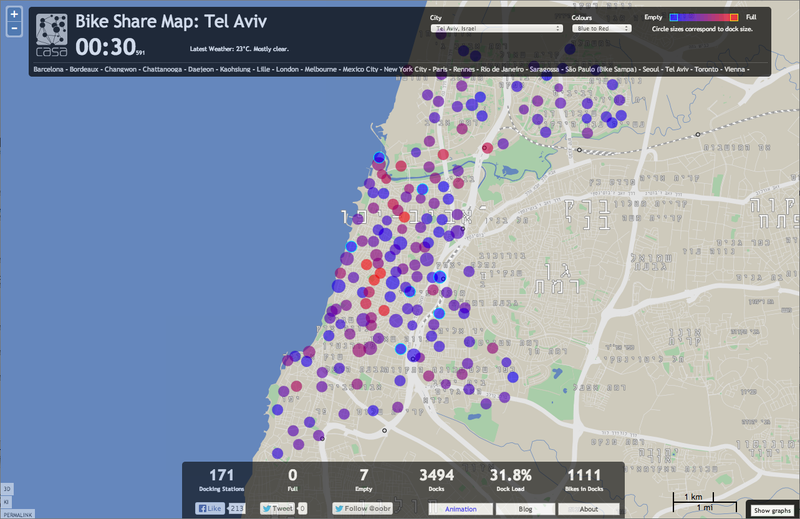Viewport: 800px width, 519px height.
Task: Click the Facebook like count 213
Action: click(x=237, y=508)
